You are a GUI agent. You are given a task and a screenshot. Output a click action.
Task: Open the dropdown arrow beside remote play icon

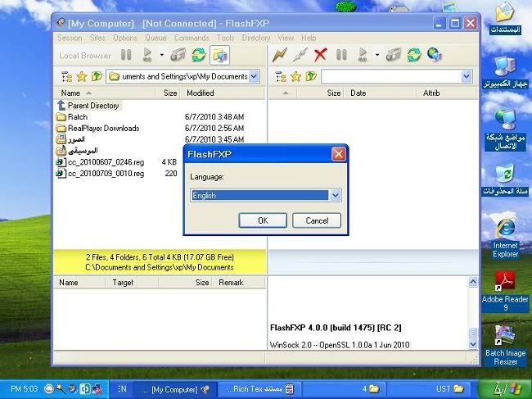coord(377,55)
